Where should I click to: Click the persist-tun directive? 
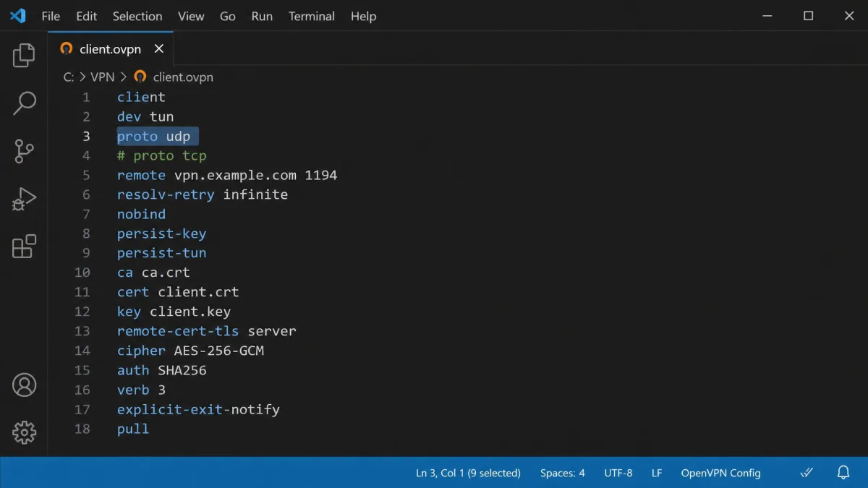pyautogui.click(x=162, y=253)
